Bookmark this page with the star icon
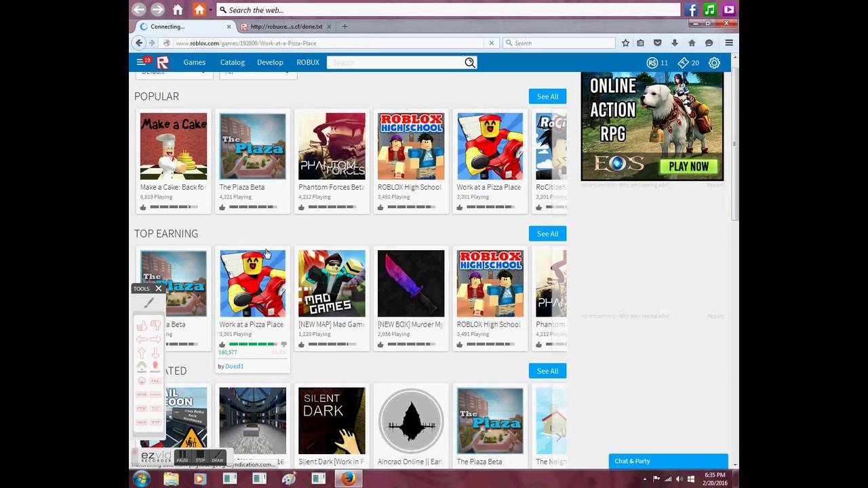This screenshot has height=488, width=868. click(x=626, y=43)
